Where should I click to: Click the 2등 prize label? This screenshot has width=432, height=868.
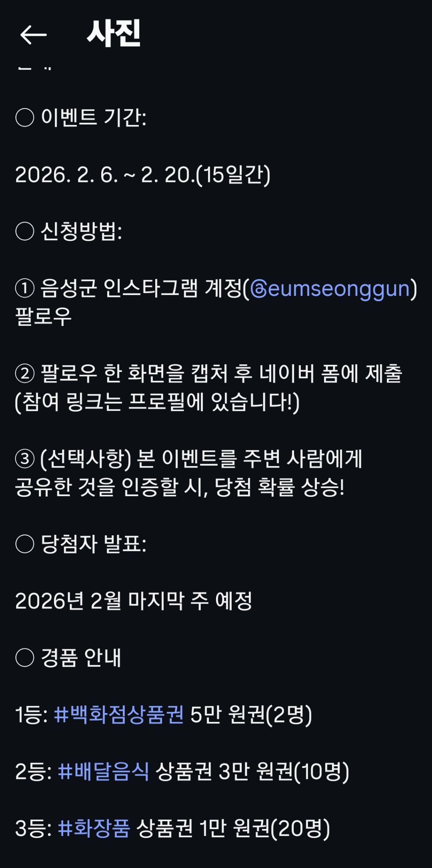[x=33, y=771]
